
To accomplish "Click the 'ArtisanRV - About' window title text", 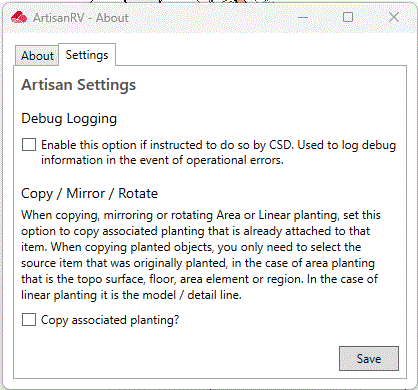I will coord(81,17).
